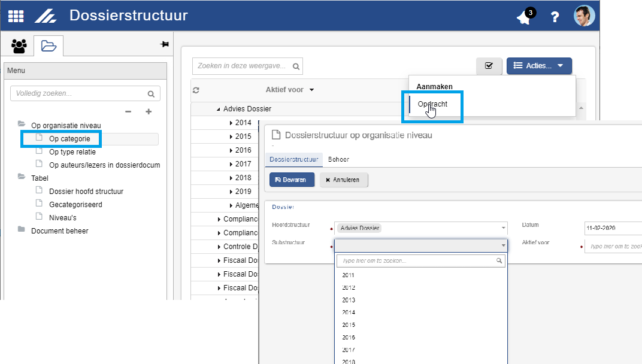Select 2017 in Substructuur list
The width and height of the screenshot is (642, 364).
[x=349, y=350]
